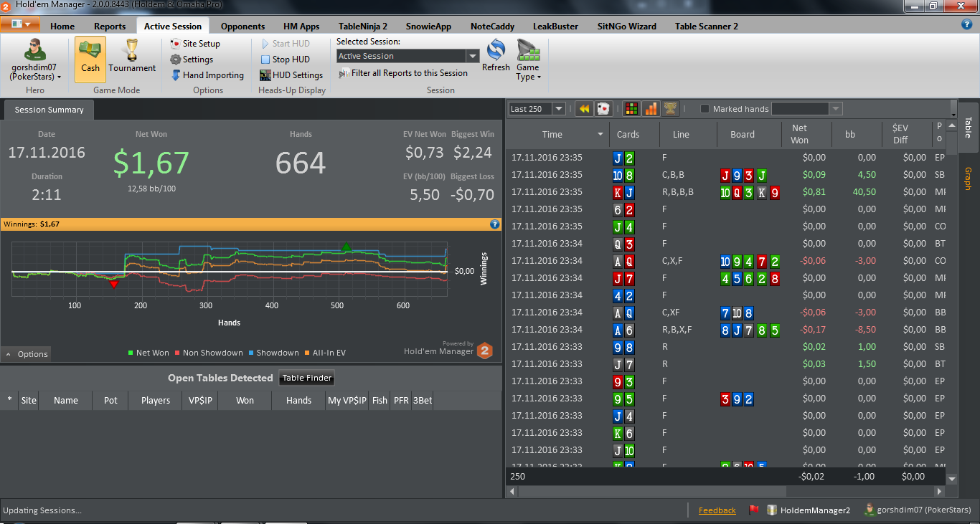Switch to the vertical Graph side tab
The height and width of the screenshot is (524, 980).
coord(968,178)
